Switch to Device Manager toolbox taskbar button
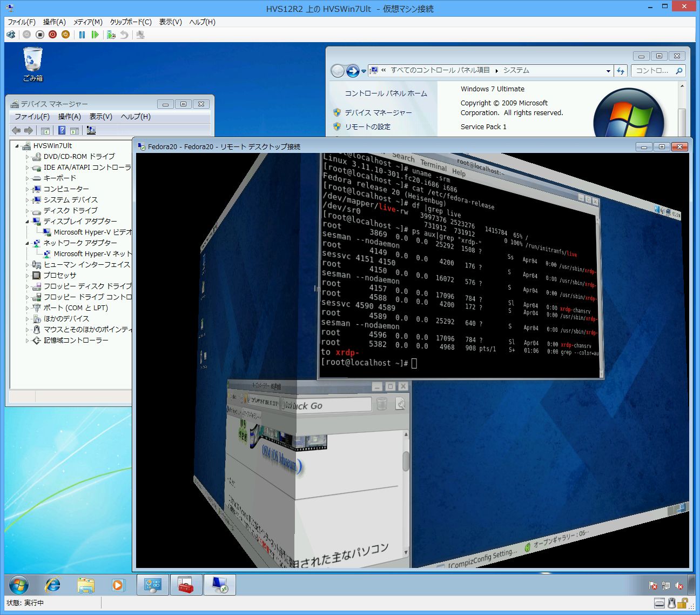 click(186, 585)
